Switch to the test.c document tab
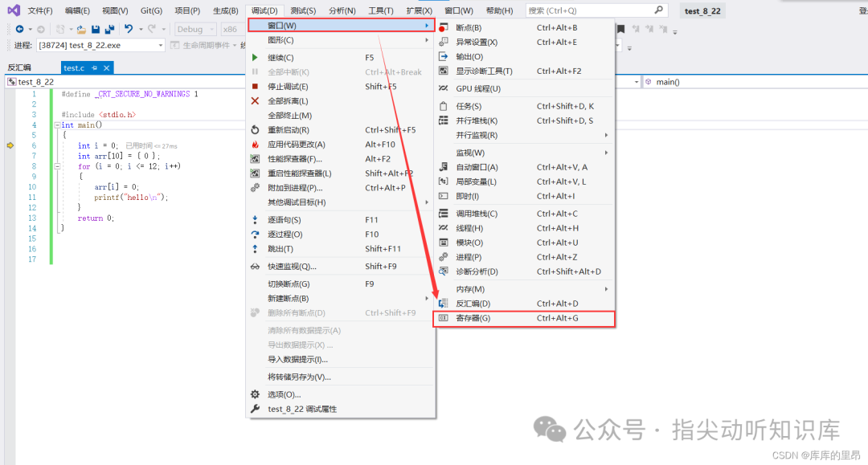The height and width of the screenshot is (465, 868). [74, 67]
